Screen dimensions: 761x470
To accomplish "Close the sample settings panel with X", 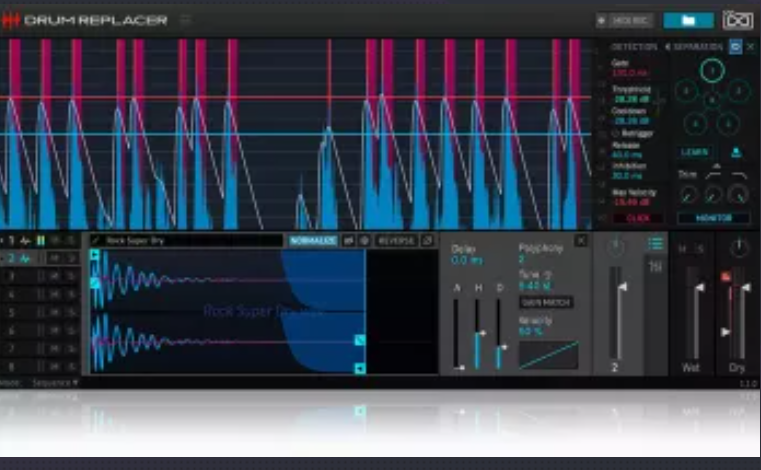I will point(581,240).
